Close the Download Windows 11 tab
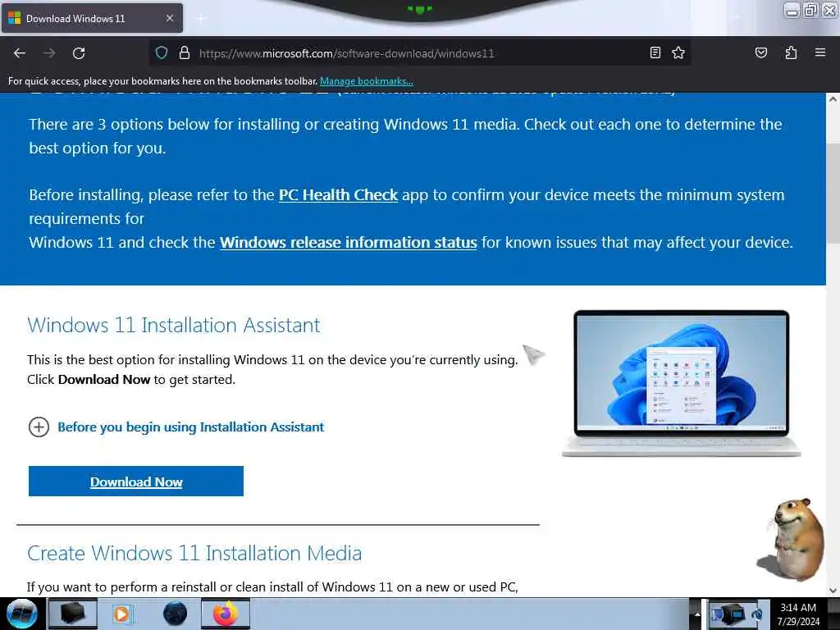The image size is (840, 630). click(170, 18)
